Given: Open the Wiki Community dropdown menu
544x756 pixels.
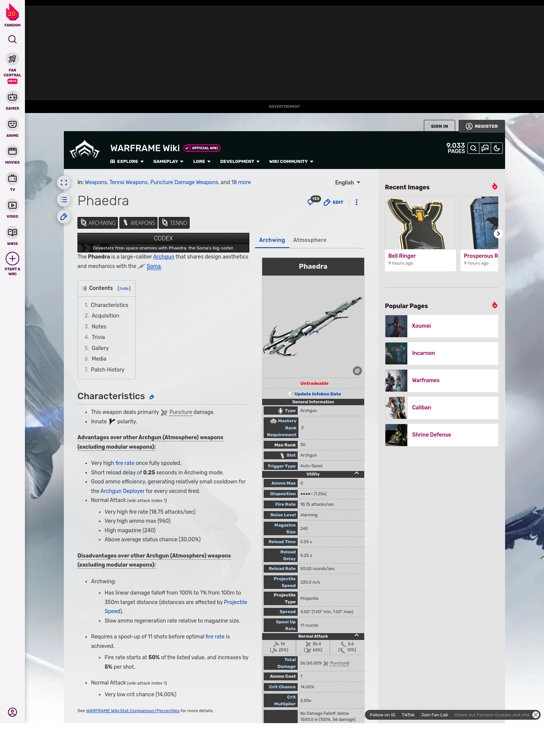Looking at the screenshot, I should [291, 161].
